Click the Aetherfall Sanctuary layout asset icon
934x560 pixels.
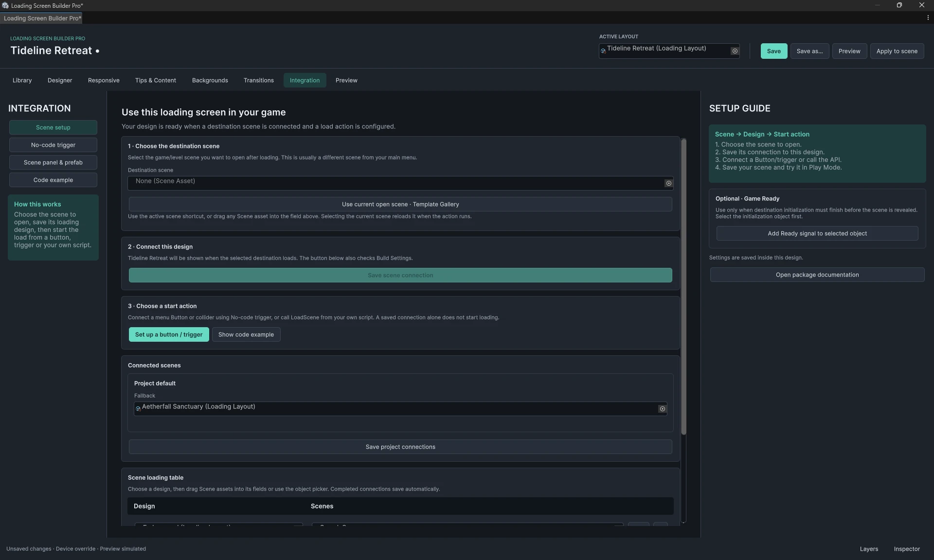[x=138, y=409]
